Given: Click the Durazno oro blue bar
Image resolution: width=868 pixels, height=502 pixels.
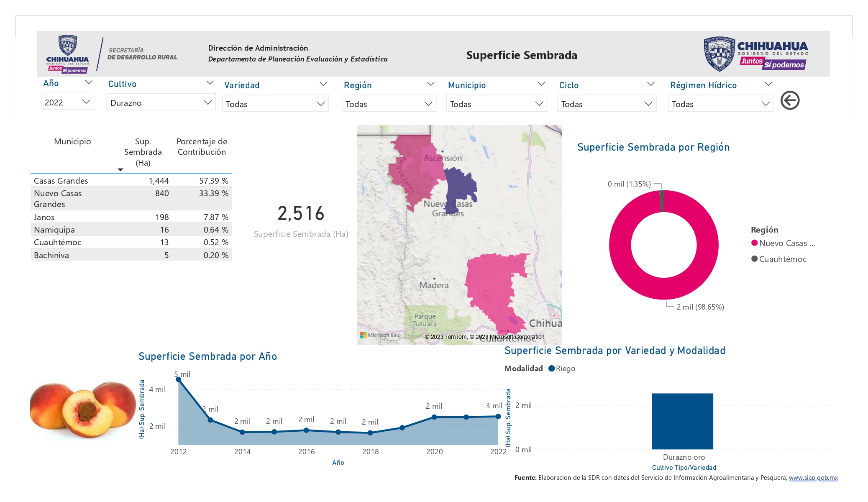Looking at the screenshot, I should (682, 421).
